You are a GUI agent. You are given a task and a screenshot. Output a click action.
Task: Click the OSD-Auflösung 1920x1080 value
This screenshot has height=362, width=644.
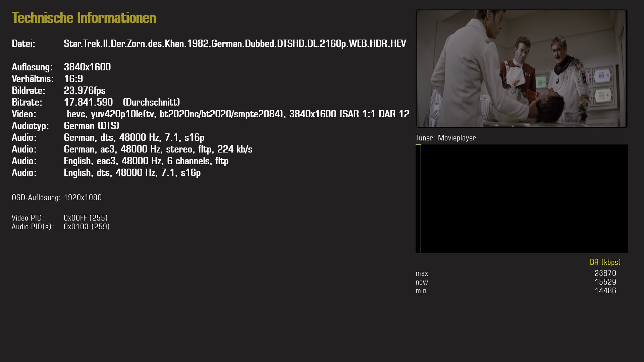pos(83,197)
